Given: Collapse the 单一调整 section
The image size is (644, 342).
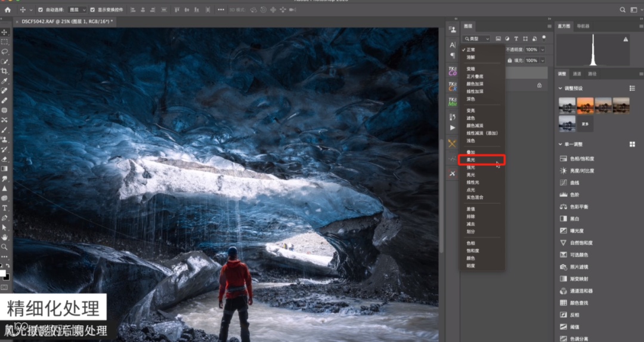Looking at the screenshot, I should [x=560, y=144].
